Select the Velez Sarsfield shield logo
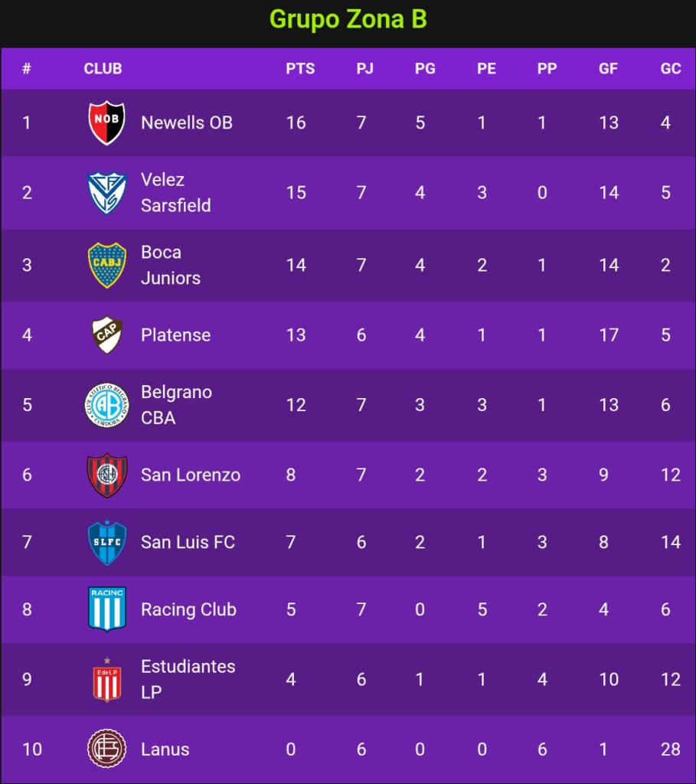 click(106, 192)
